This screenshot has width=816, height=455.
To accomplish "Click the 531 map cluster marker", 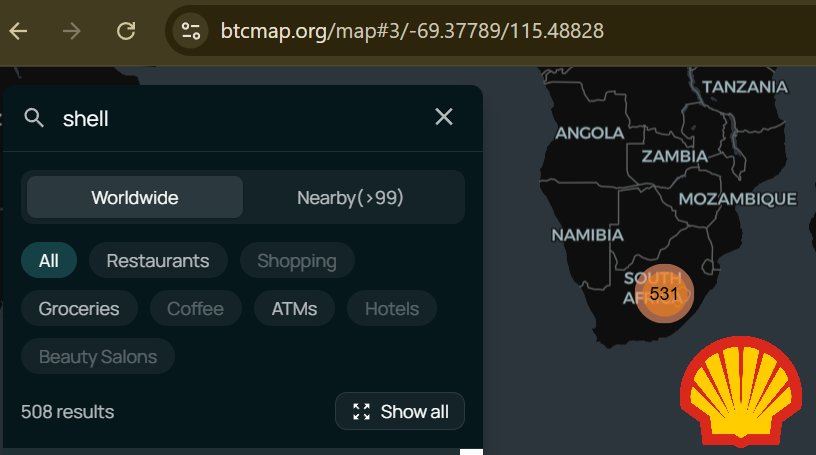I will [663, 294].
